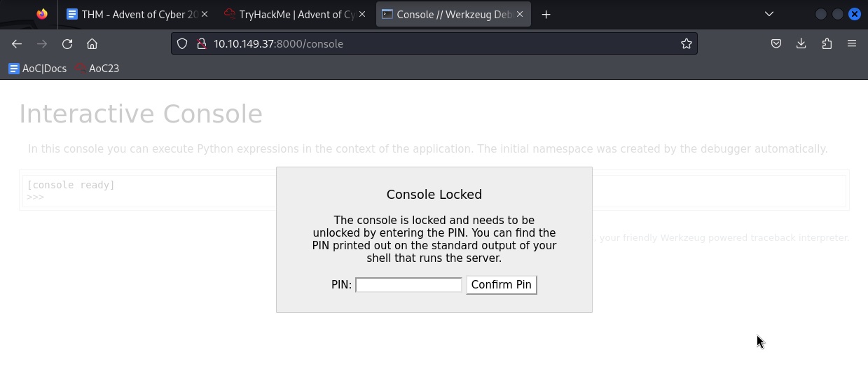Open the AoC23 bookmark

[x=97, y=68]
